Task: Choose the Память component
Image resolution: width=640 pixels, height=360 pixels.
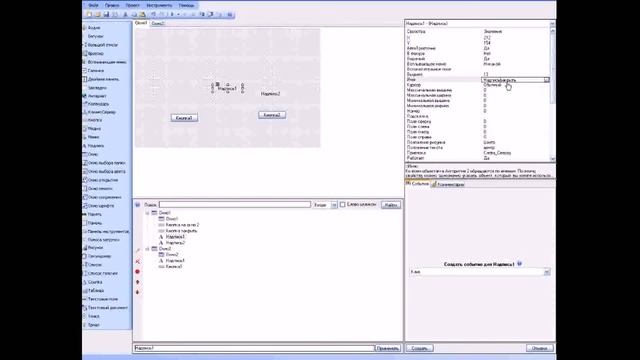Action: (x=94, y=214)
